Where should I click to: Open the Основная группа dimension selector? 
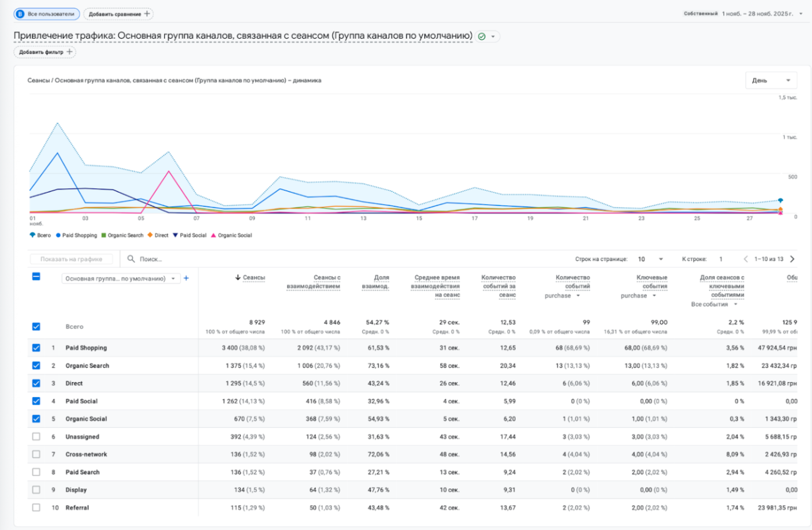pos(120,278)
